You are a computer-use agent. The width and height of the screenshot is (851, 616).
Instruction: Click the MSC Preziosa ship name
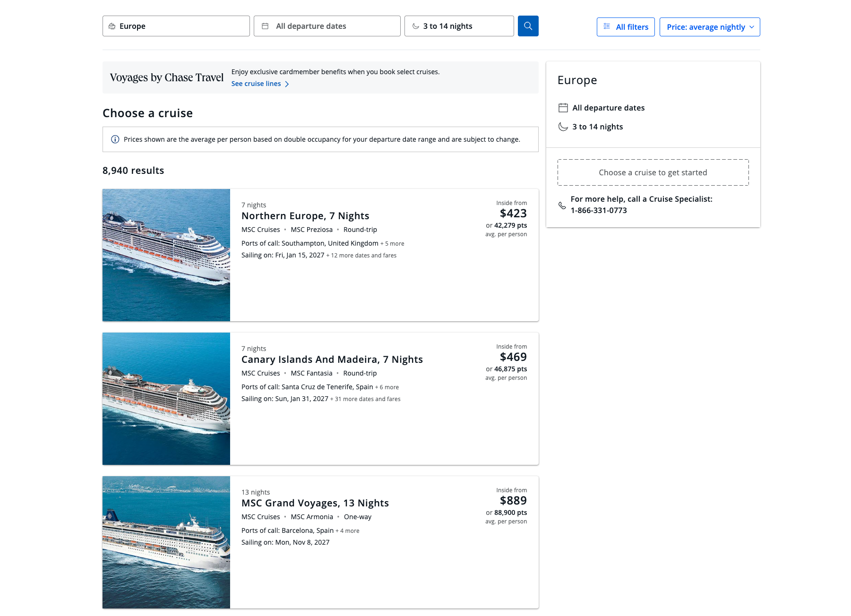(312, 230)
